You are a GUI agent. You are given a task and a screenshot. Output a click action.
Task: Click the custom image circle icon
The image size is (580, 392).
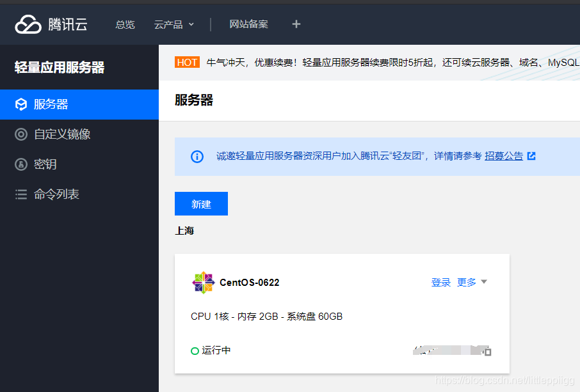(21, 134)
